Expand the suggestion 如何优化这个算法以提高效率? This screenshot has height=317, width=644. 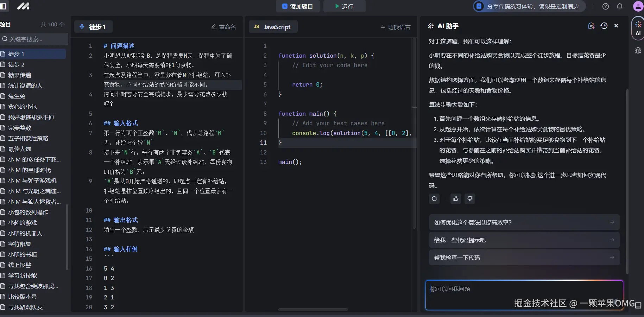[523, 222]
